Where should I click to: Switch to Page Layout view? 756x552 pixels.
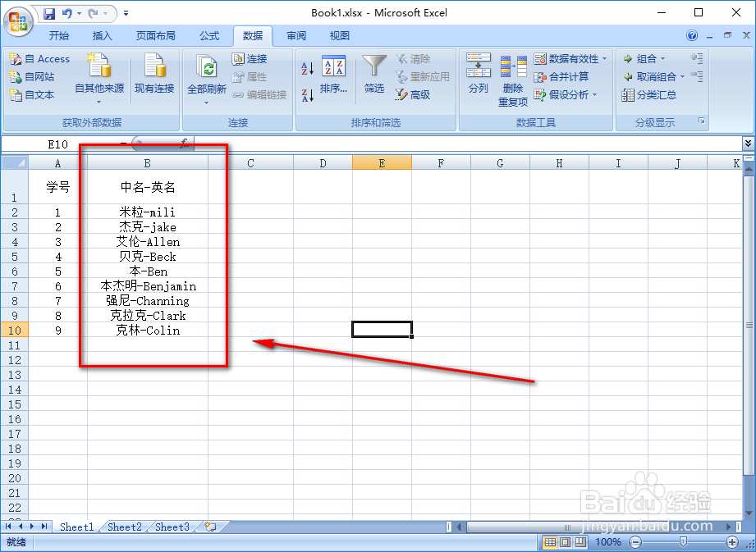point(565,542)
